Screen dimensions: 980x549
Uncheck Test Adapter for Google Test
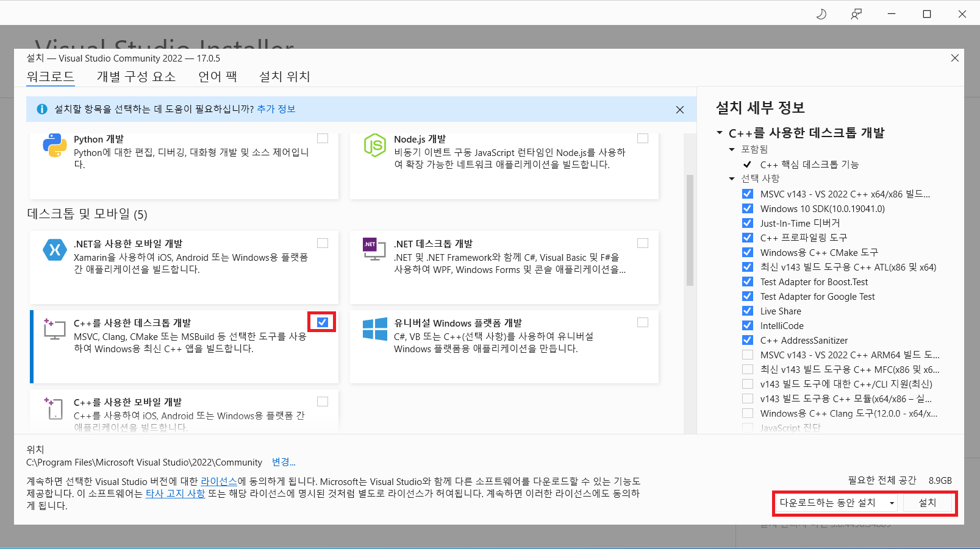[748, 296]
